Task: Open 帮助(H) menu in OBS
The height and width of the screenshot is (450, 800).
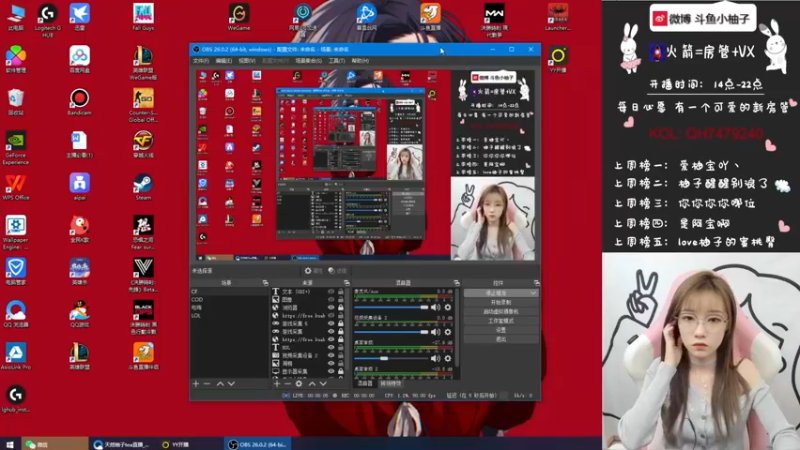Action: pyautogui.click(x=360, y=61)
